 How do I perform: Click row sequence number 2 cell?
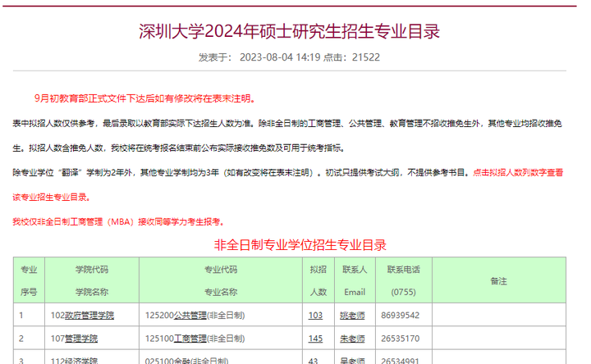pyautogui.click(x=29, y=338)
